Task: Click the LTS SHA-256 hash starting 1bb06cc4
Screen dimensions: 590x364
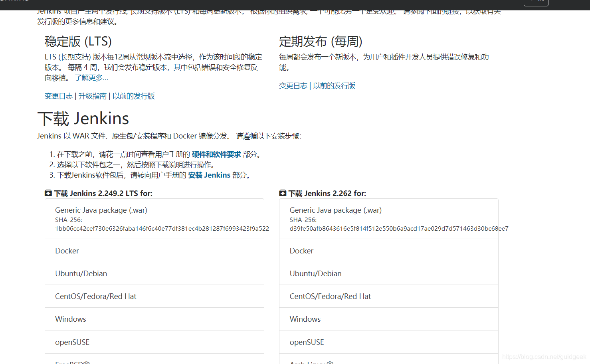Action: coord(162,229)
